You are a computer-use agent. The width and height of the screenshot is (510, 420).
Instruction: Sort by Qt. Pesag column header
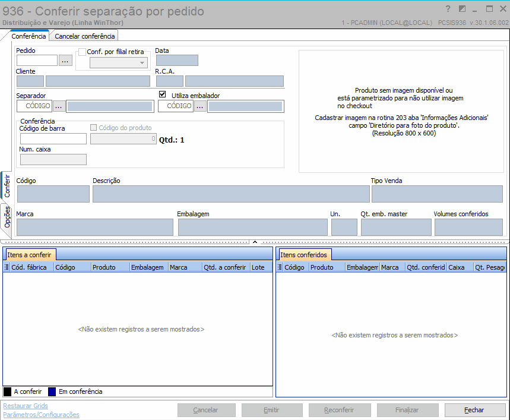[x=490, y=267]
